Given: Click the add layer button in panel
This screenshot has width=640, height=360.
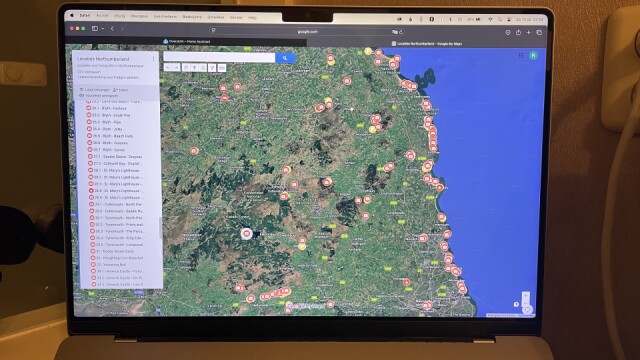Looking at the screenshot, I should [95, 89].
